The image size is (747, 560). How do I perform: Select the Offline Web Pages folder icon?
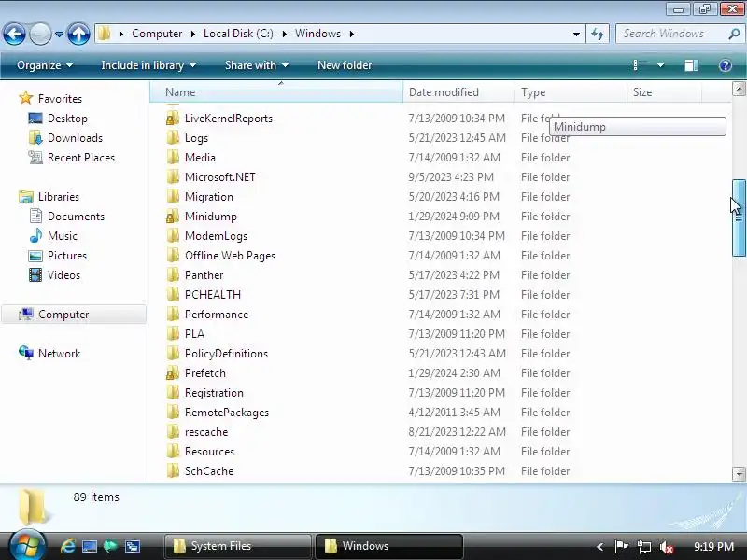(x=173, y=256)
